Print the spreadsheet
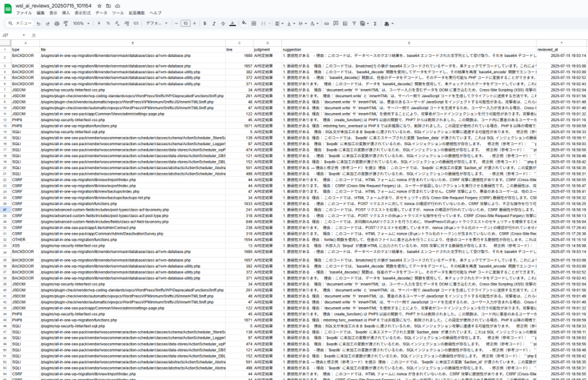Image resolution: width=588 pixels, height=380 pixels. (x=57, y=23)
